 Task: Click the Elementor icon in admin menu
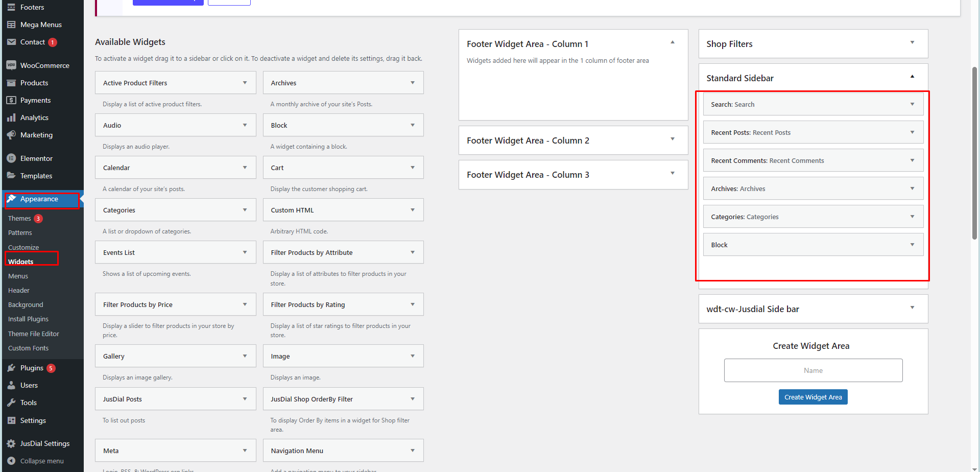tap(11, 158)
